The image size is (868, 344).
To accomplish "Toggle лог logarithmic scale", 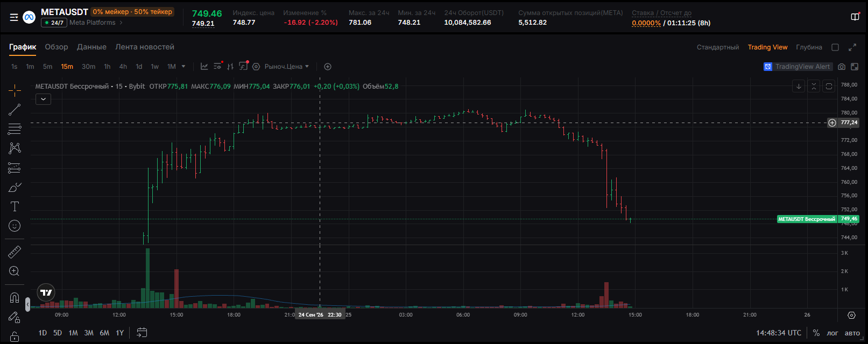I will tap(832, 333).
